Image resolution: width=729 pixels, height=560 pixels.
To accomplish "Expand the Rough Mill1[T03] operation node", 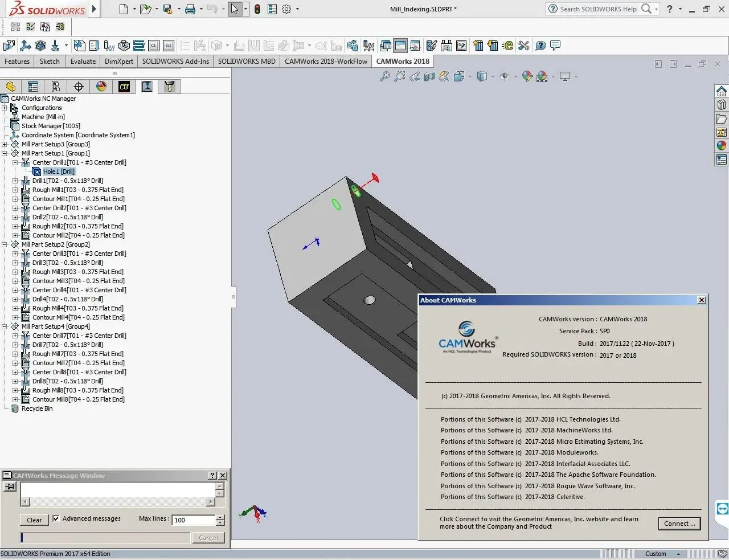I will click(x=15, y=190).
